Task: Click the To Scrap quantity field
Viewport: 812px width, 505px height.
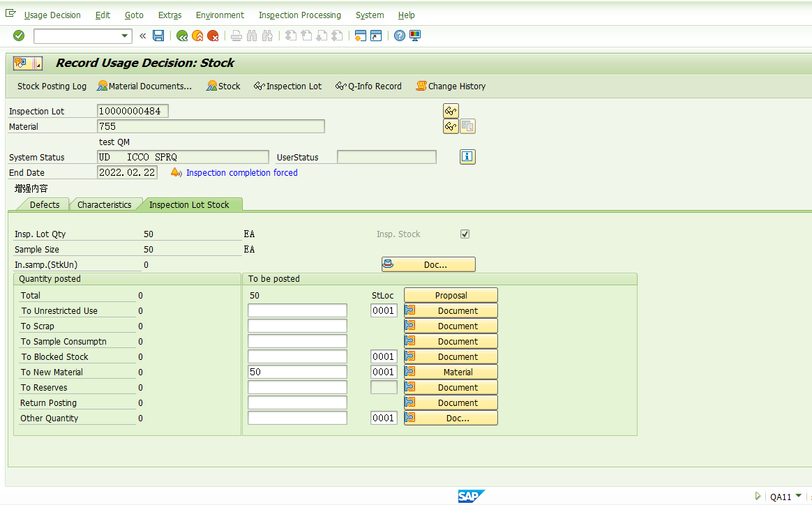Action: (297, 326)
